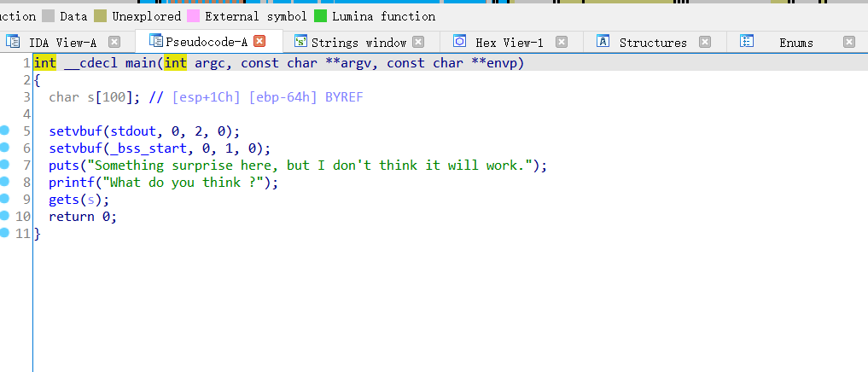Click the IDA View-A tab icon
868x372 pixels.
13,42
